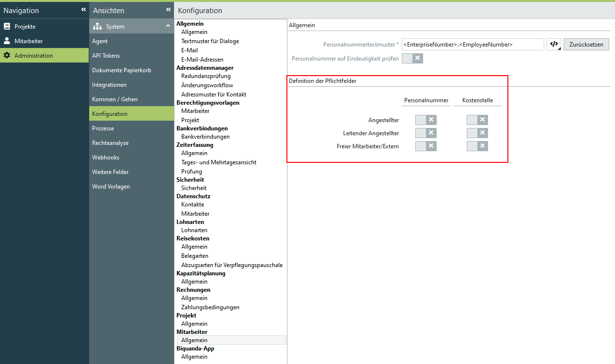Open the code placeholder icon button

553,45
